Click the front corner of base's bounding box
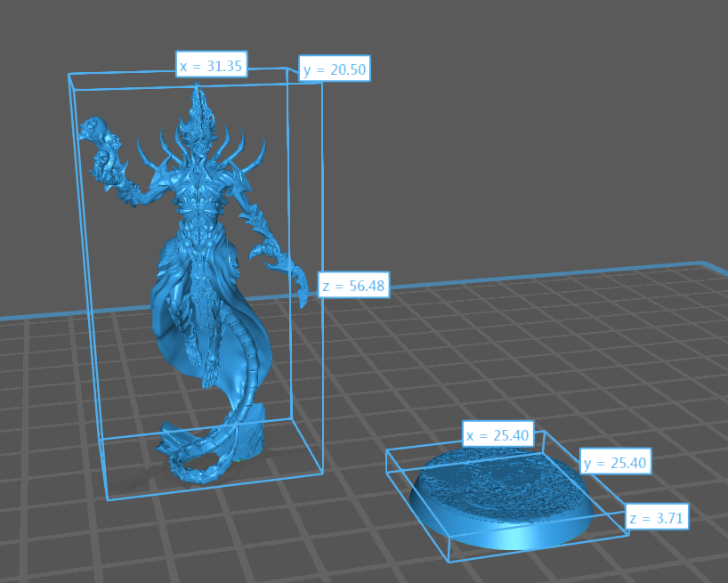The width and height of the screenshot is (728, 583). [448, 562]
